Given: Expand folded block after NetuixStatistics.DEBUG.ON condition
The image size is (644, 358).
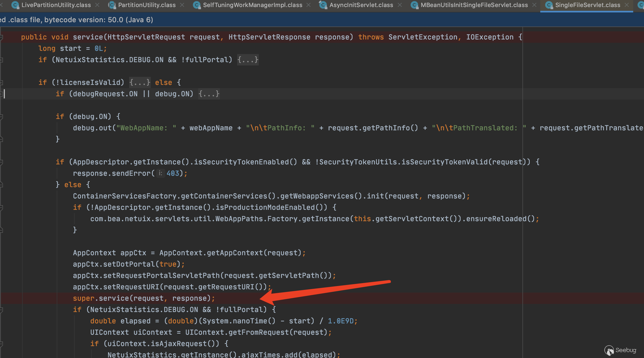Looking at the screenshot, I should 248,60.
